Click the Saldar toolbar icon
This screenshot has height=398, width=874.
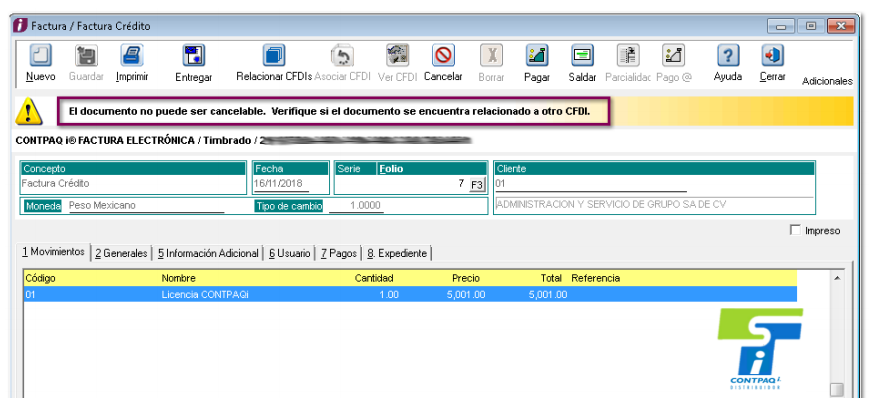[x=582, y=56]
